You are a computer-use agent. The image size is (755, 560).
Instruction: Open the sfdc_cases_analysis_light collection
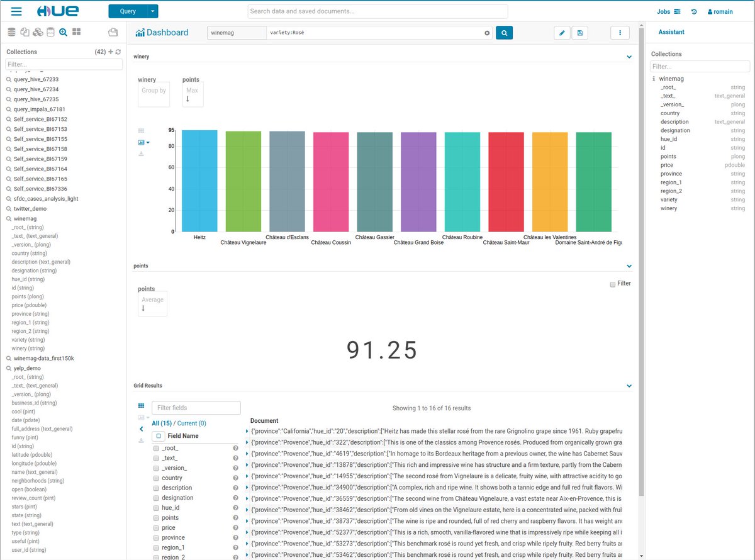tap(46, 198)
